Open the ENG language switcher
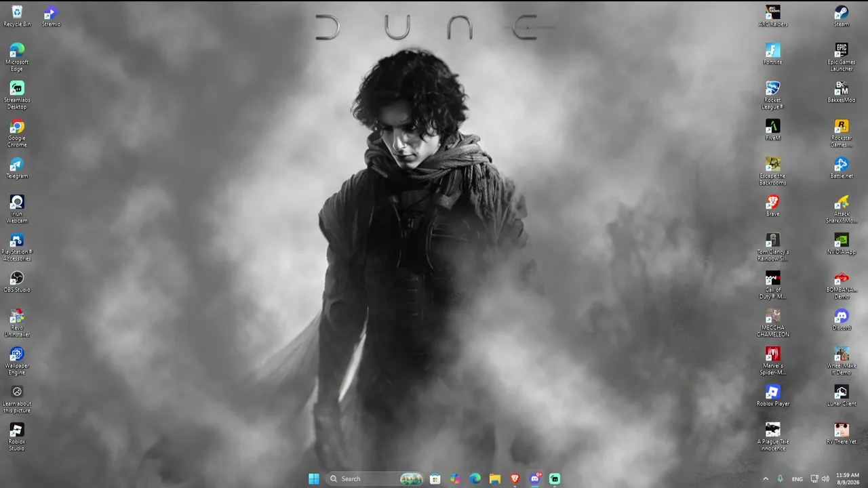The image size is (868, 488). coord(797,479)
